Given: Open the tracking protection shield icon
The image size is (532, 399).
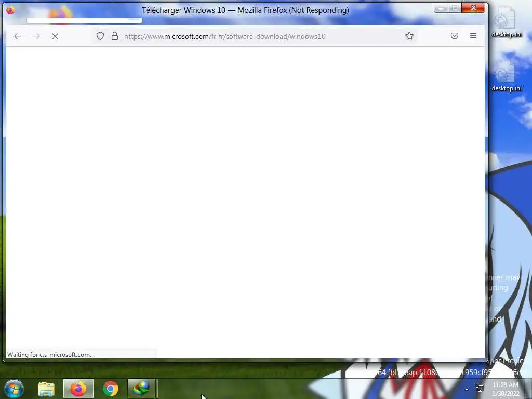Looking at the screenshot, I should tap(100, 36).
